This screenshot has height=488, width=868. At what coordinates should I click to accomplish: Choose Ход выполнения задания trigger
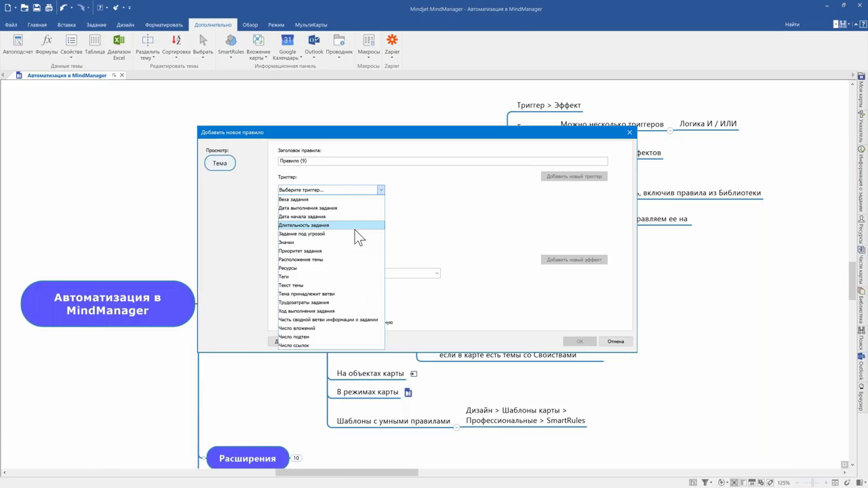pos(331,311)
